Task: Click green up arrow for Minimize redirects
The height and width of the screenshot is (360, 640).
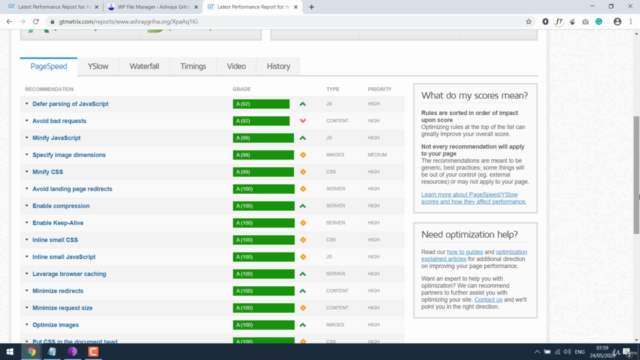Action: point(302,291)
